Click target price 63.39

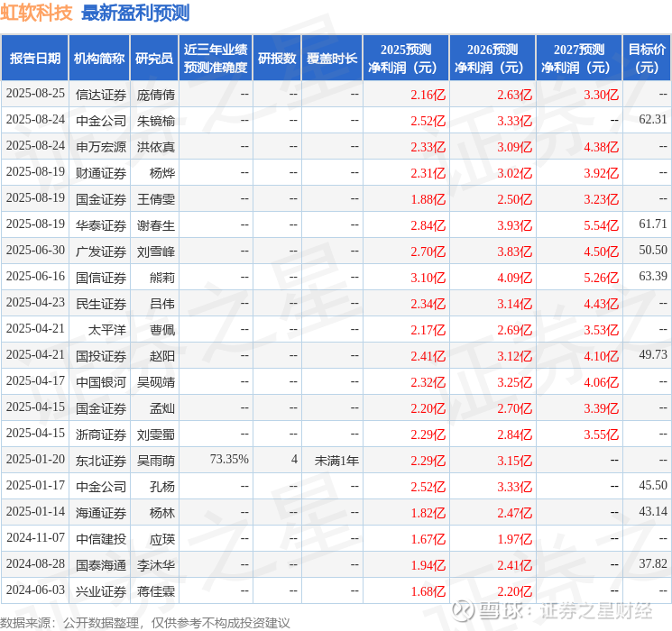pyautogui.click(x=653, y=277)
